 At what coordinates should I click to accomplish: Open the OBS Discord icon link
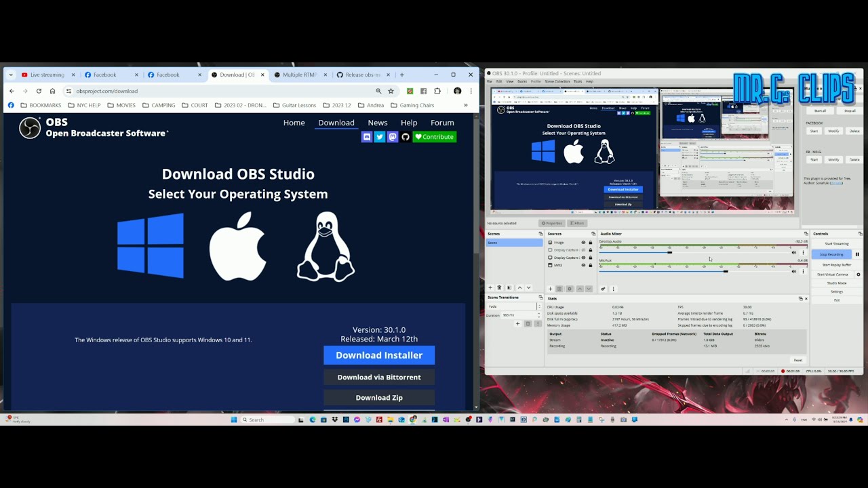(367, 137)
